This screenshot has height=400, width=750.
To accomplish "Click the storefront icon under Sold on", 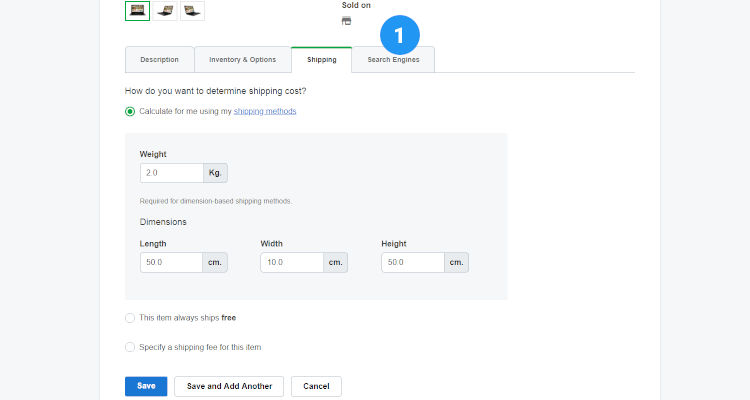I will 346,21.
